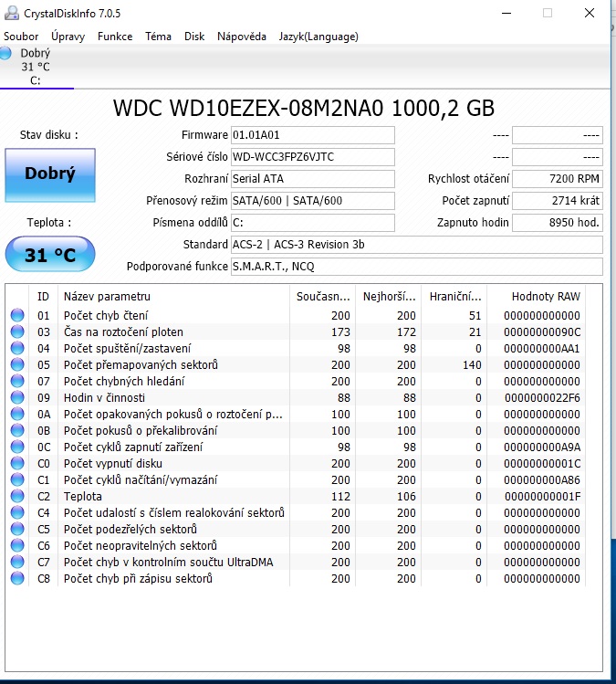The height and width of the screenshot is (684, 616).
Task: Click the Současn... column header
Action: click(323, 297)
